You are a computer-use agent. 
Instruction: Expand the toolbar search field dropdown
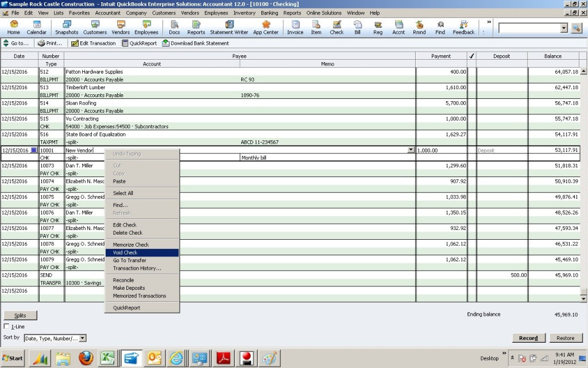(x=564, y=28)
